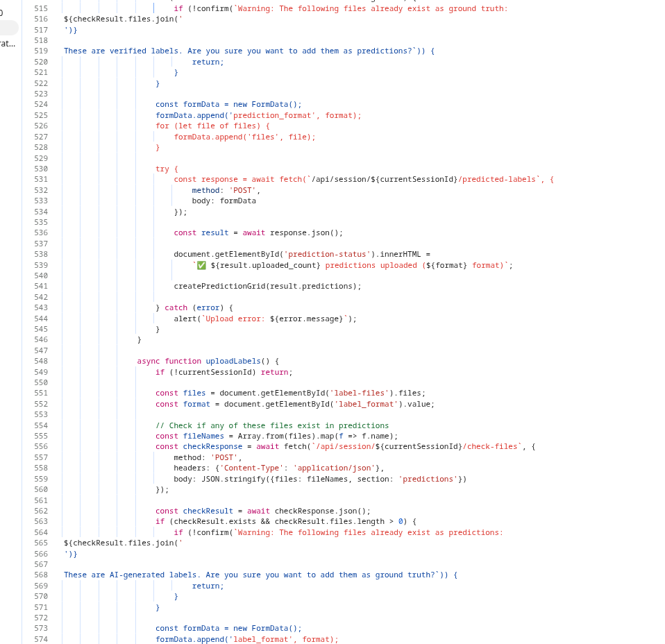Click the 'const files = document.getElementById('label-files')' line

coord(290,393)
